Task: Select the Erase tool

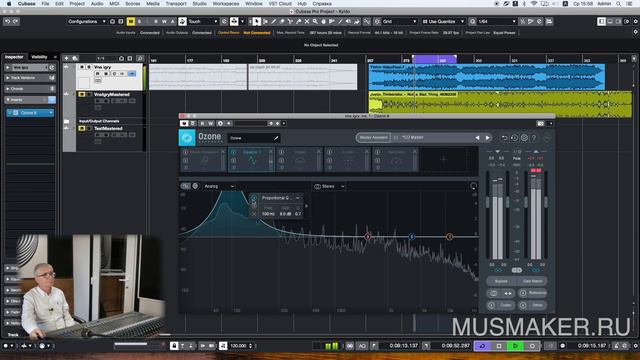Action: click(282, 21)
